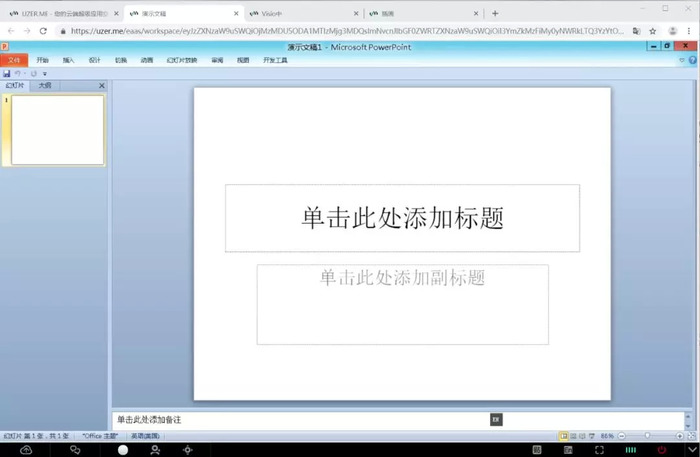The height and width of the screenshot is (457, 700).
Task: Open the 插入 (Insert) ribbon tab
Action: [68, 60]
